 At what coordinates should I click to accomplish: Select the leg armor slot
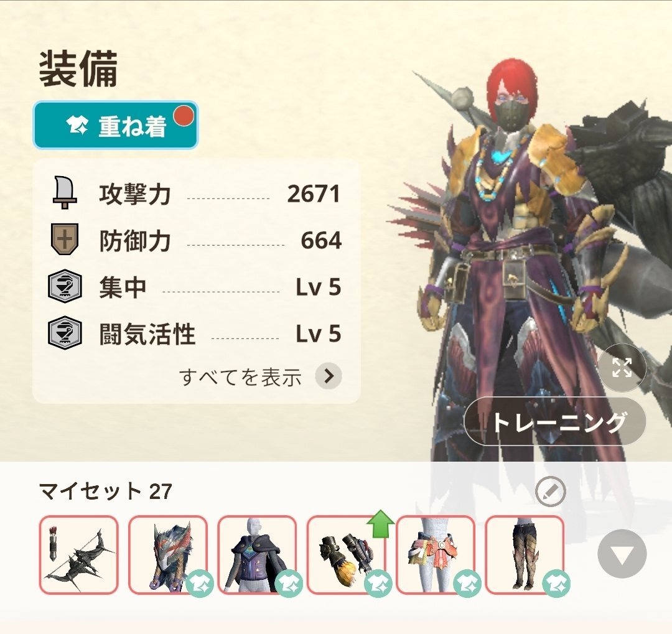[x=525, y=555]
